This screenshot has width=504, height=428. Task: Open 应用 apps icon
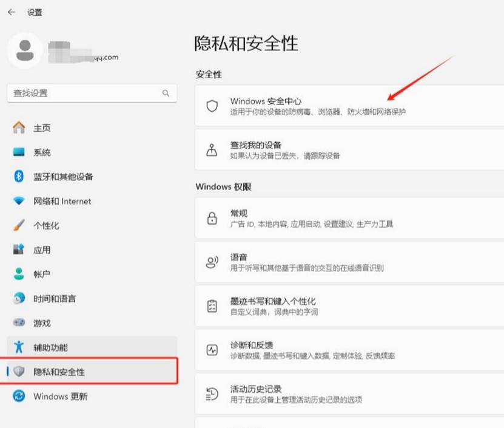point(19,250)
